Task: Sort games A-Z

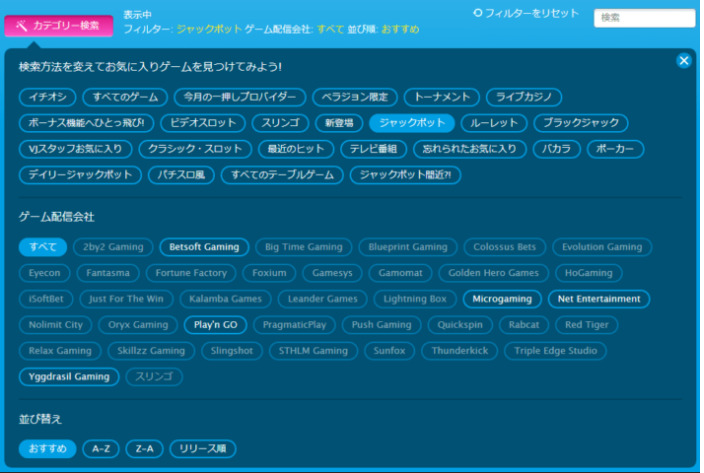Action: (101, 449)
